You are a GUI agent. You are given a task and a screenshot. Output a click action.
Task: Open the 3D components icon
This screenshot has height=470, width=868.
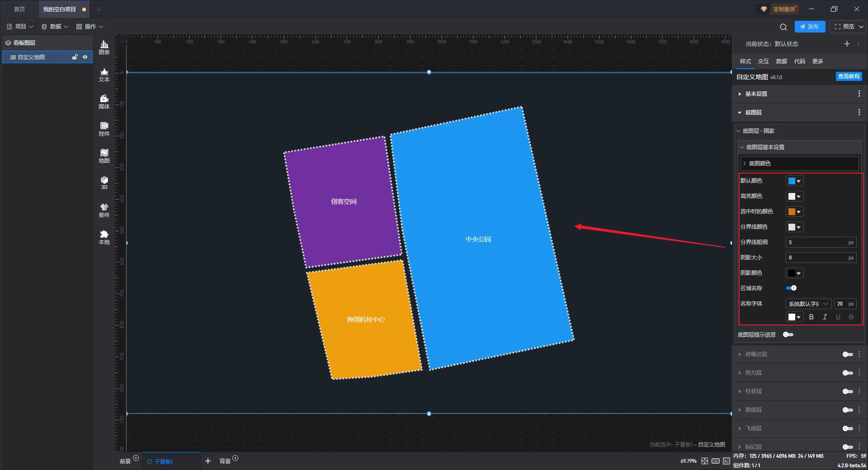click(x=104, y=183)
